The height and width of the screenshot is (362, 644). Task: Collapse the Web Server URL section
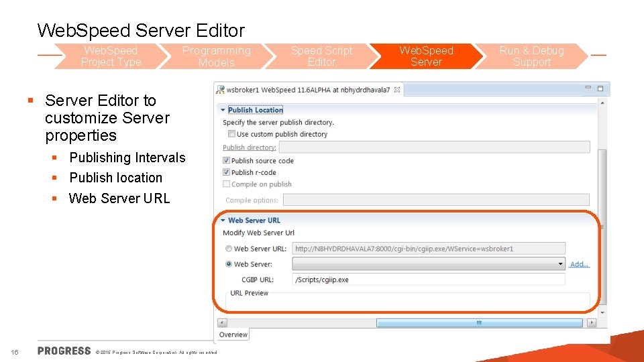click(223, 221)
